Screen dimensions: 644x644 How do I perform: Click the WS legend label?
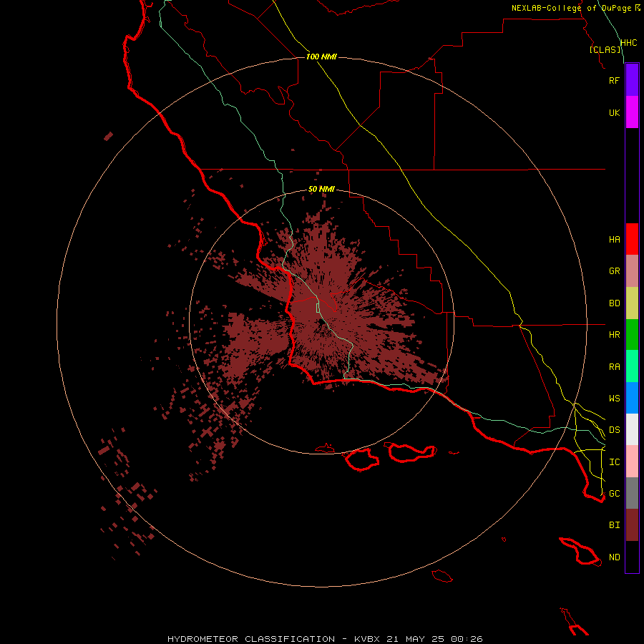pos(614,399)
